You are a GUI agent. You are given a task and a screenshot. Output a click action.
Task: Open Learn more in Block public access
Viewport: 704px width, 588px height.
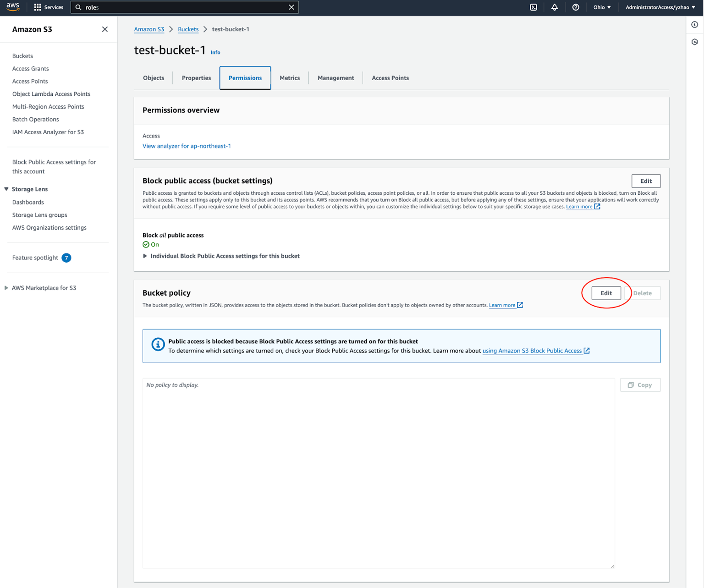[x=579, y=207]
